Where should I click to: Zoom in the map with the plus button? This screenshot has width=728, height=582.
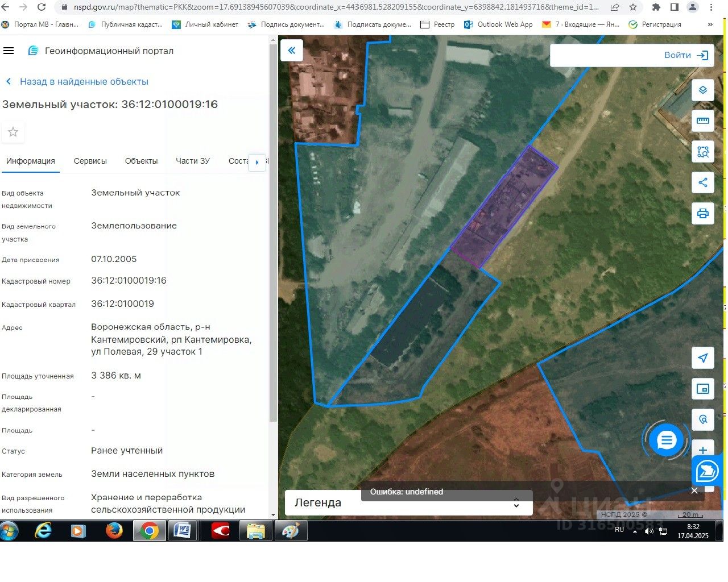click(x=703, y=450)
